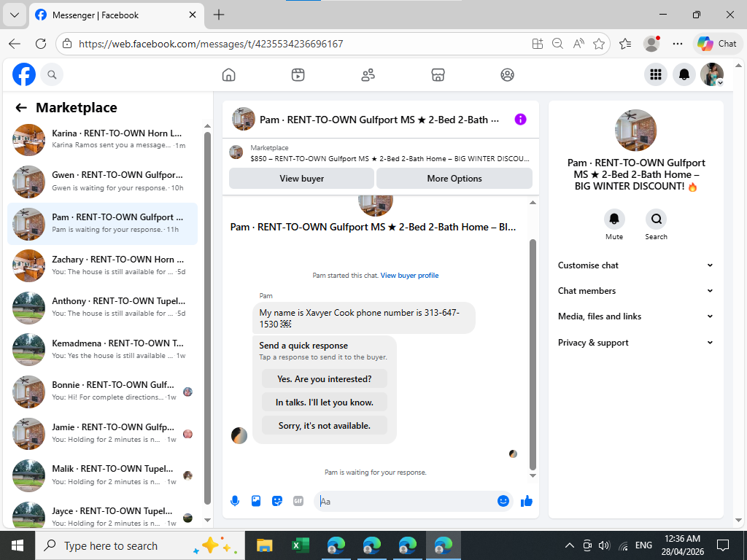Send quick reply 'In talks. I'll let you know.'
The width and height of the screenshot is (747, 560).
[325, 402]
